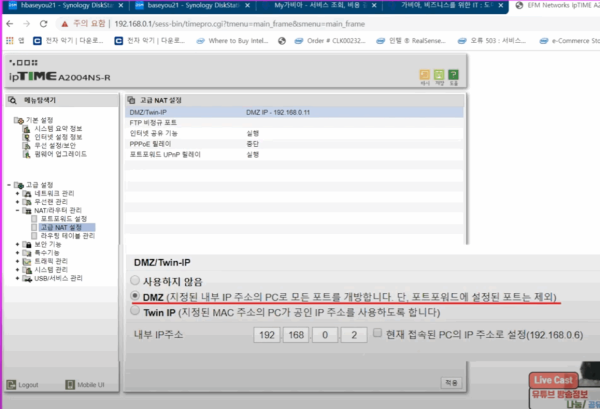Click the Mobile UI link
The height and width of the screenshot is (409, 600).
coord(91,385)
